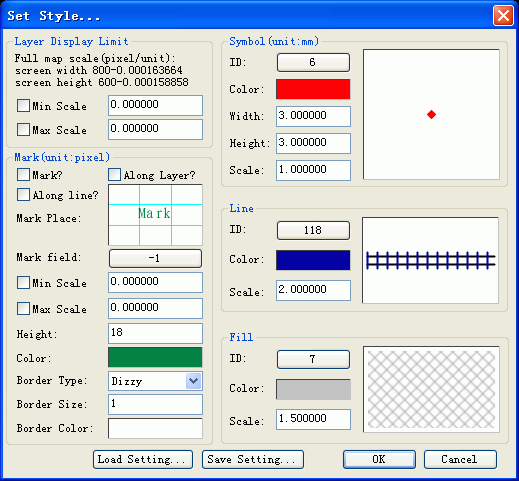Click the Symbol Width input field
519x481 pixels.
click(x=313, y=116)
